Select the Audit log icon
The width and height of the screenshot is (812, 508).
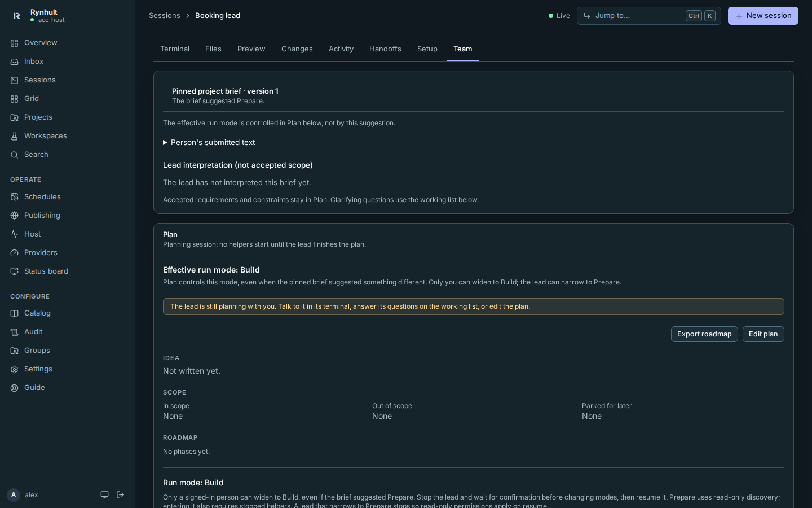(14, 332)
